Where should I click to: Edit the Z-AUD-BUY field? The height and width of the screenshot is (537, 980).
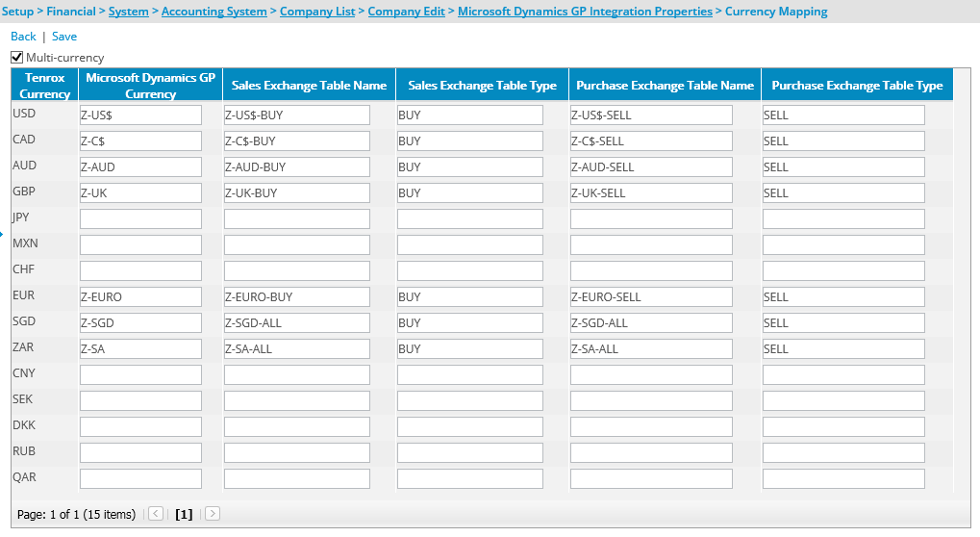[297, 166]
